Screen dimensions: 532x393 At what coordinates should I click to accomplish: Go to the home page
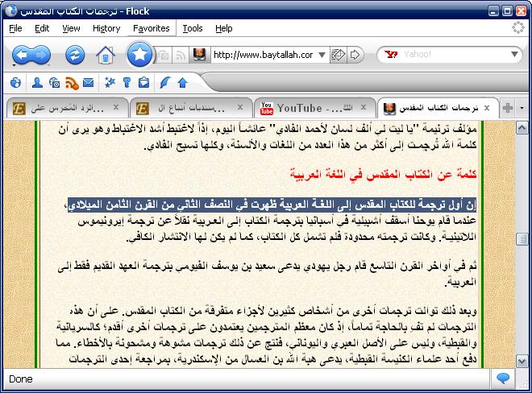(x=105, y=55)
